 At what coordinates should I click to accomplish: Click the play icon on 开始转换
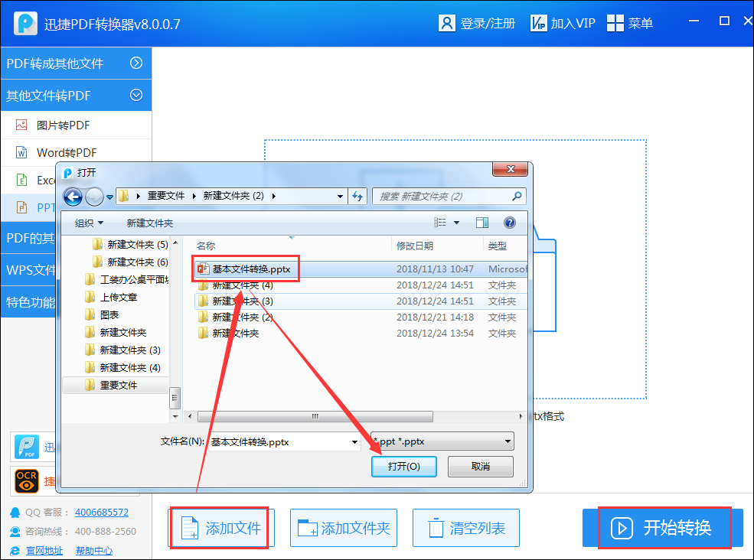pyautogui.click(x=622, y=529)
